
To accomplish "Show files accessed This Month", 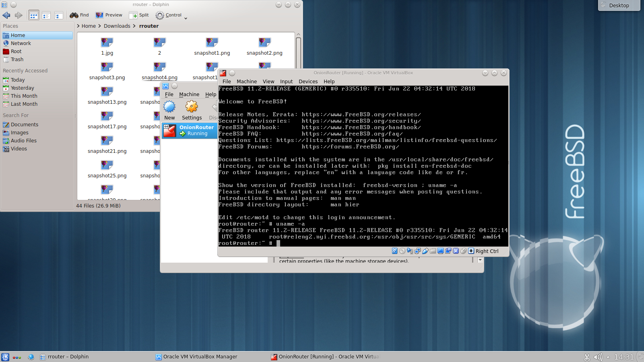I will (37, 96).
